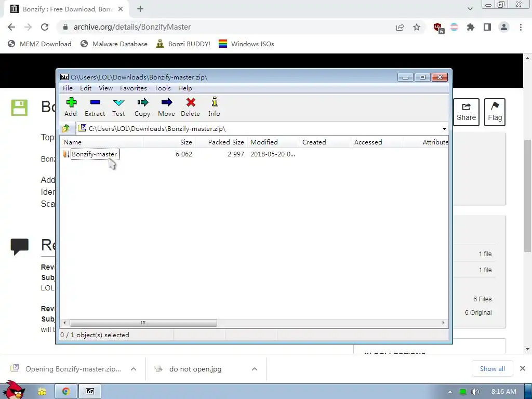Click the right arrow of 7-Zip's horizontal scrollbar
This screenshot has width=532, height=399.
[443, 323]
